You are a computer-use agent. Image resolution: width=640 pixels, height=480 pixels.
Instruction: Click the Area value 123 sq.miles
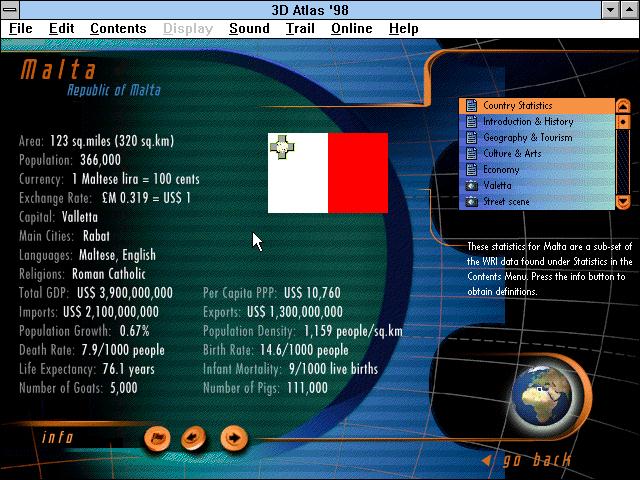(x=80, y=141)
